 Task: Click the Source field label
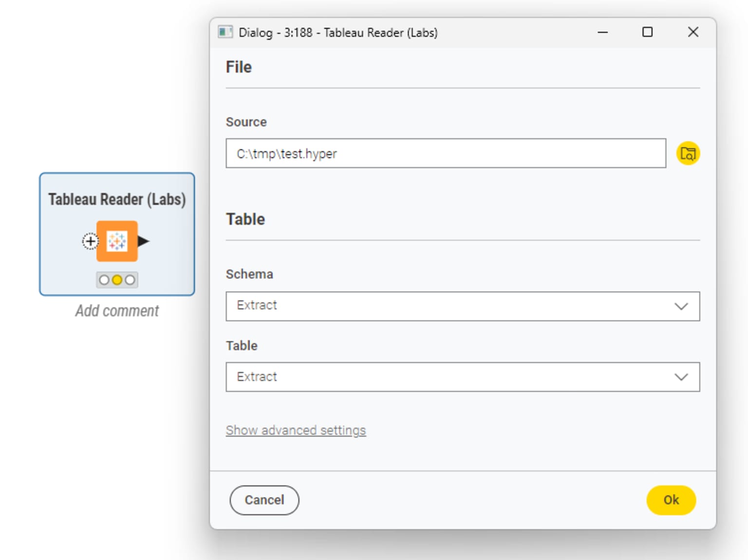coord(246,122)
